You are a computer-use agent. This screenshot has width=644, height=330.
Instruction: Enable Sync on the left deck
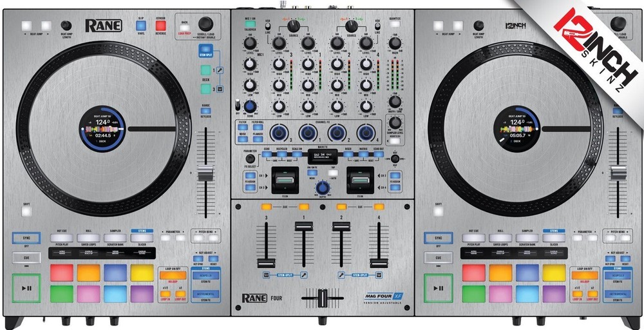[26, 238]
